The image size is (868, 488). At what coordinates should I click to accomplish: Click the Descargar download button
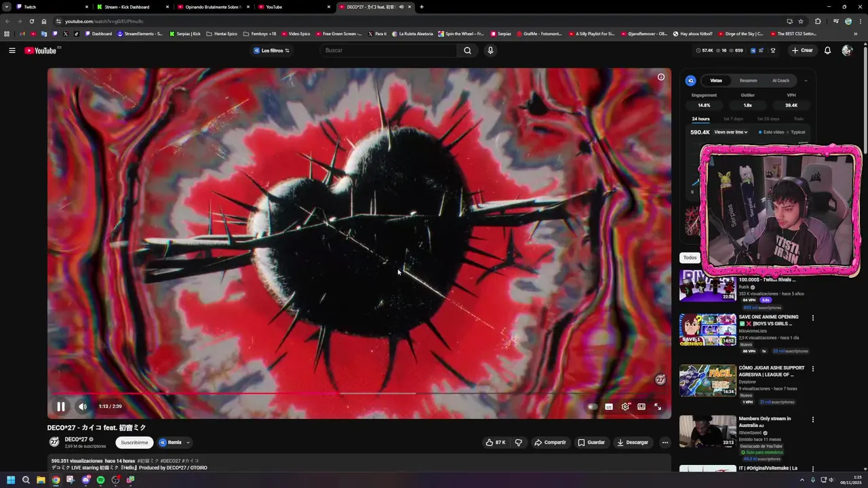633,443
